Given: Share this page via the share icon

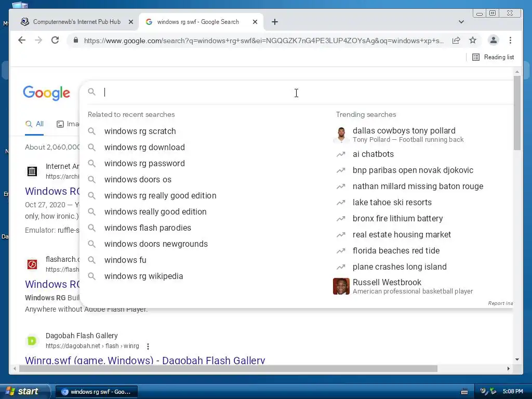Looking at the screenshot, I should pyautogui.click(x=456, y=41).
